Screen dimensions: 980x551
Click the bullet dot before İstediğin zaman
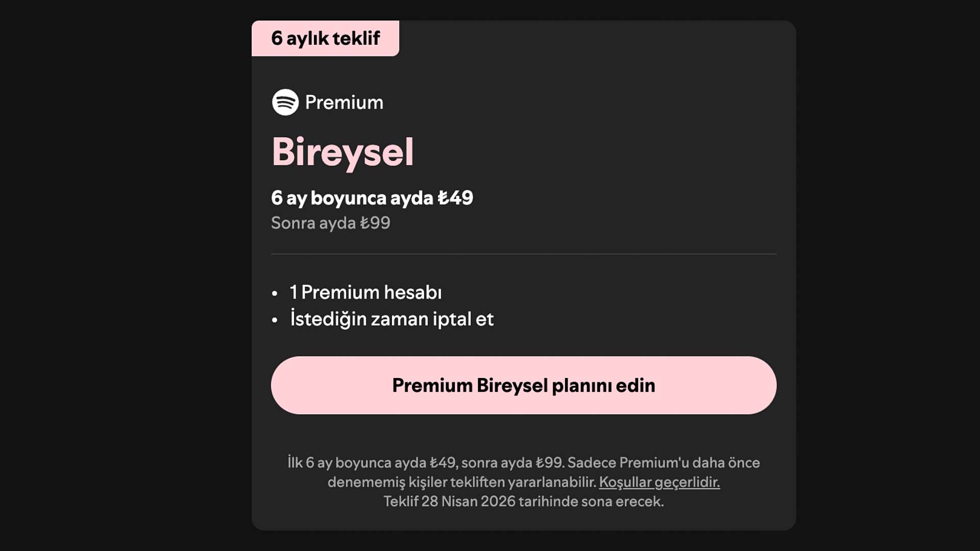[x=275, y=320]
